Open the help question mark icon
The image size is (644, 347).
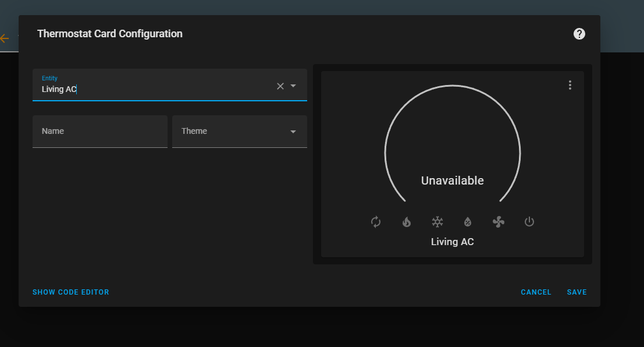(x=579, y=34)
